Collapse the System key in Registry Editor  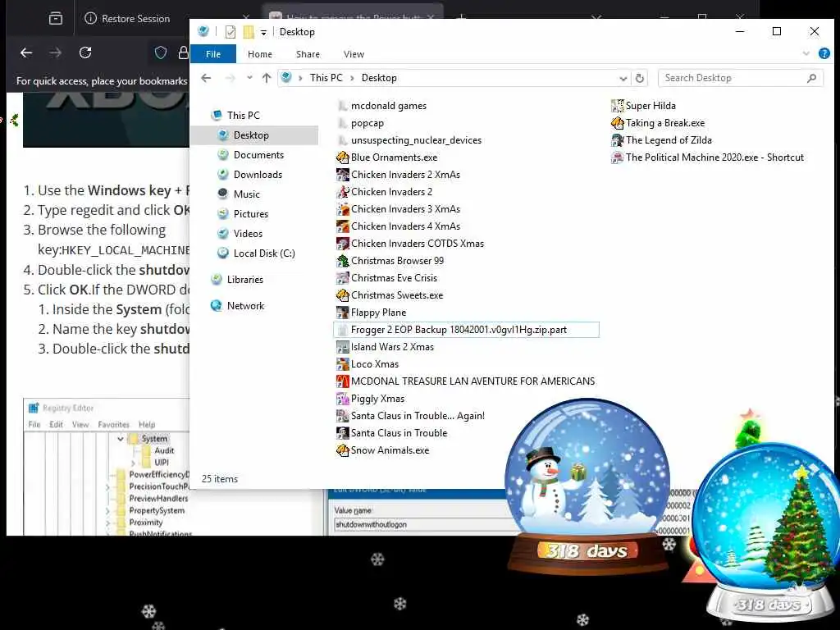[121, 439]
